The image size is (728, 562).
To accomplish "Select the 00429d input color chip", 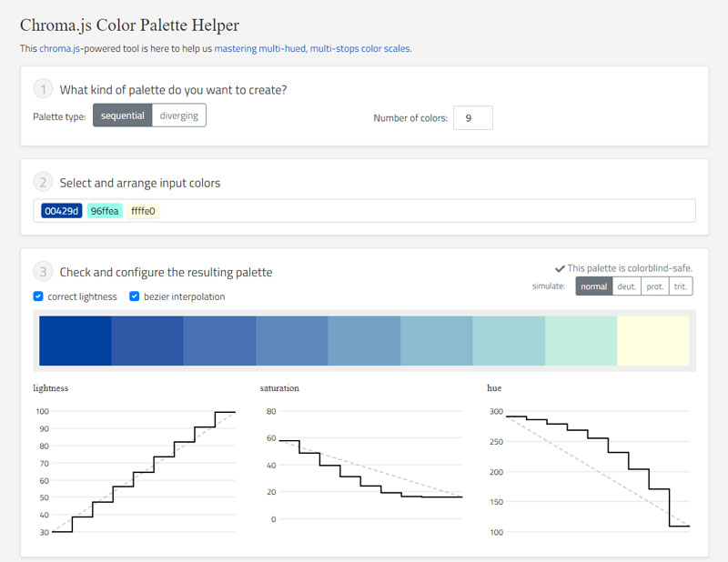I will point(62,211).
